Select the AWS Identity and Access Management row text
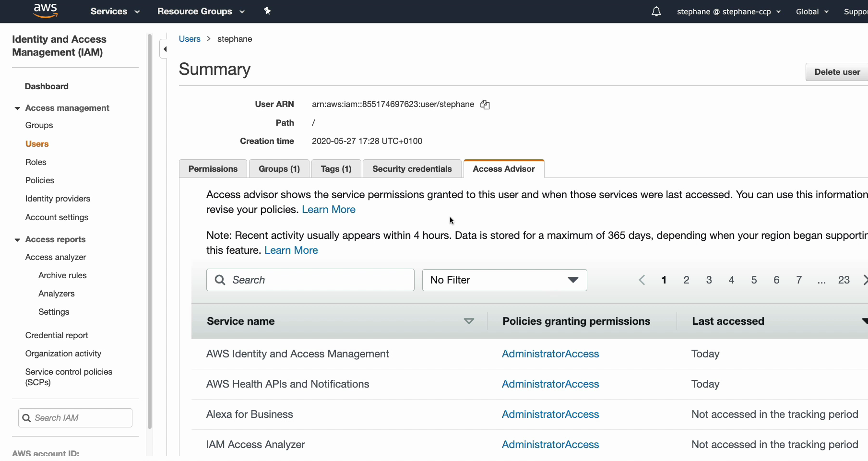 click(x=297, y=354)
